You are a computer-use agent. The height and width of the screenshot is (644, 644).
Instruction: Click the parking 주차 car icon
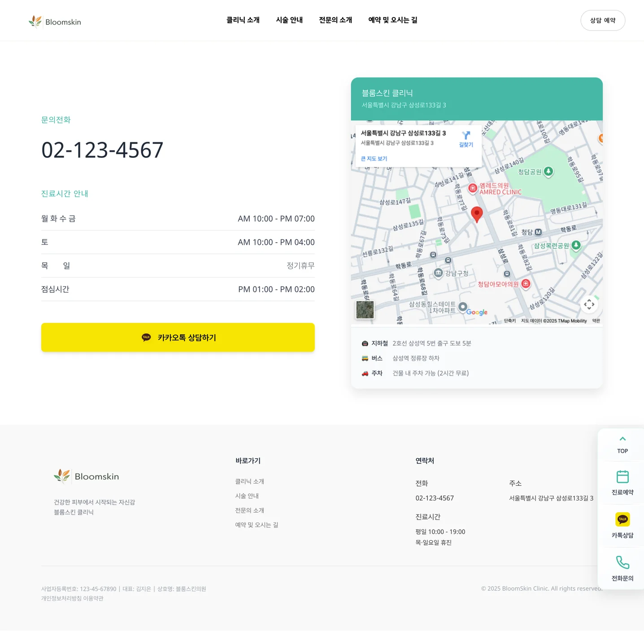pyautogui.click(x=365, y=373)
